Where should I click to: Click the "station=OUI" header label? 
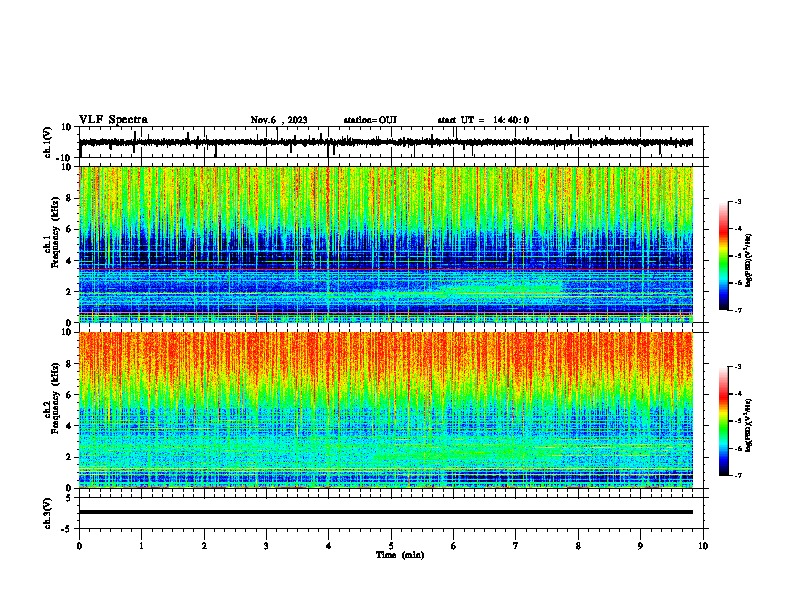[x=370, y=120]
